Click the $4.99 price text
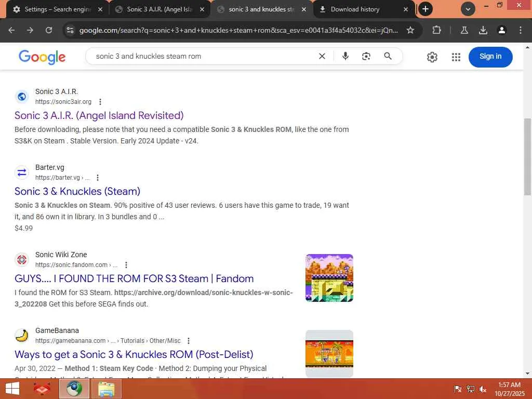The height and width of the screenshot is (399, 532). (24, 228)
